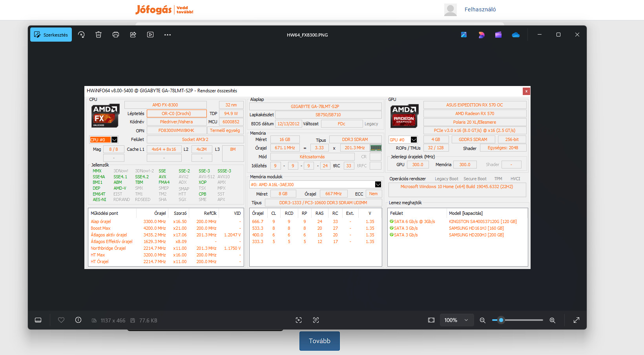
Task: Close the HWiNFO64 summary with red X
Action: click(526, 91)
